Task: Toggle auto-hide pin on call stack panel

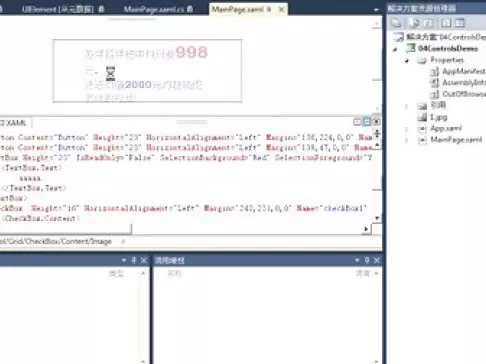Action: (367, 260)
